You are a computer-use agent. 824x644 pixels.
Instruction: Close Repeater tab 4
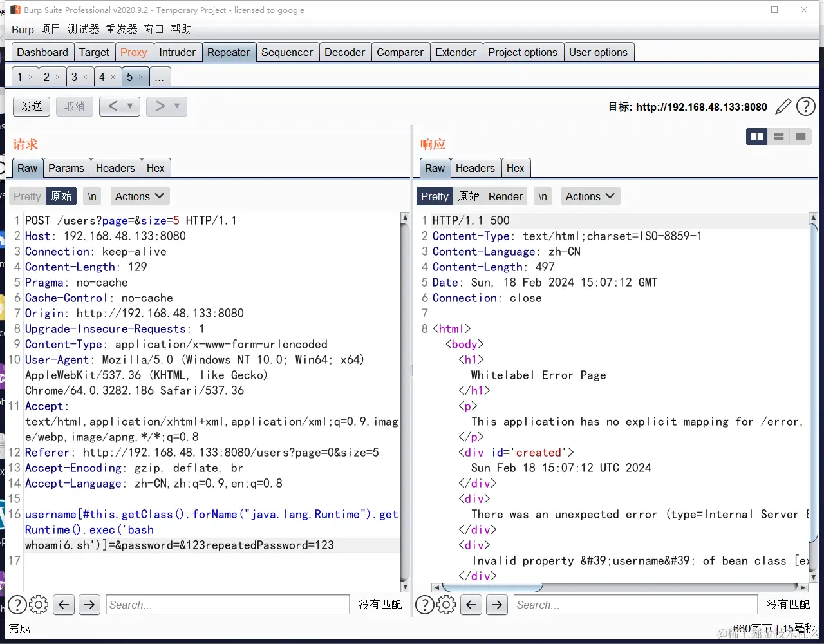coord(113,77)
